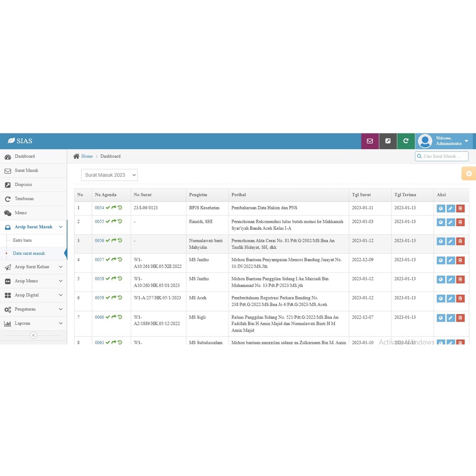Click the purple envelope icon in top bar
Screen dimensions: 476x476
coord(370,141)
